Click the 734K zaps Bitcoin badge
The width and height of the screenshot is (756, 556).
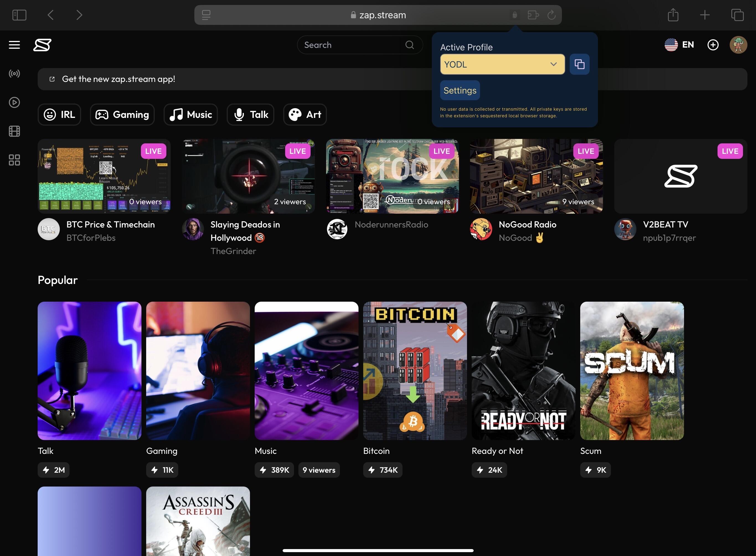point(383,470)
